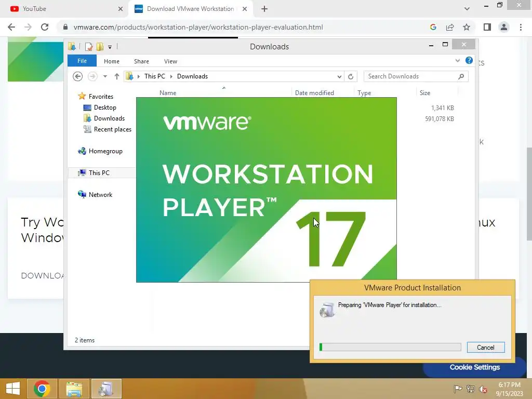
Task: Expand the Explorer ribbon chevron
Action: click(x=457, y=61)
